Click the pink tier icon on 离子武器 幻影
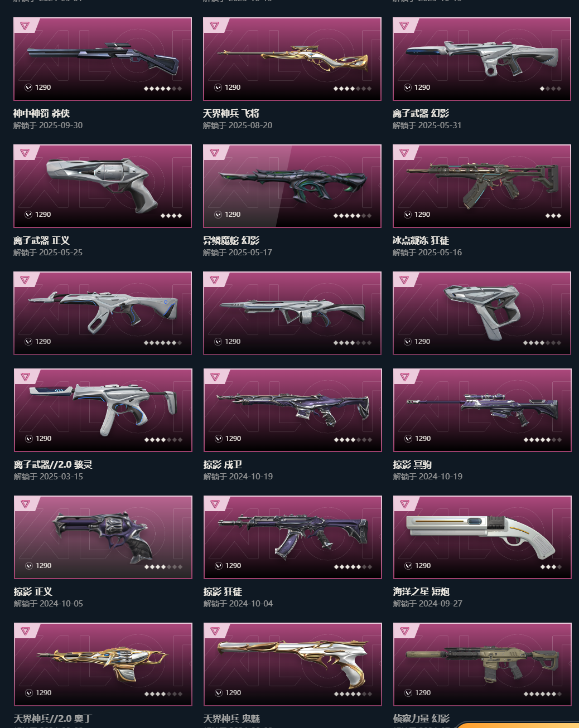The image size is (579, 728). [404, 26]
